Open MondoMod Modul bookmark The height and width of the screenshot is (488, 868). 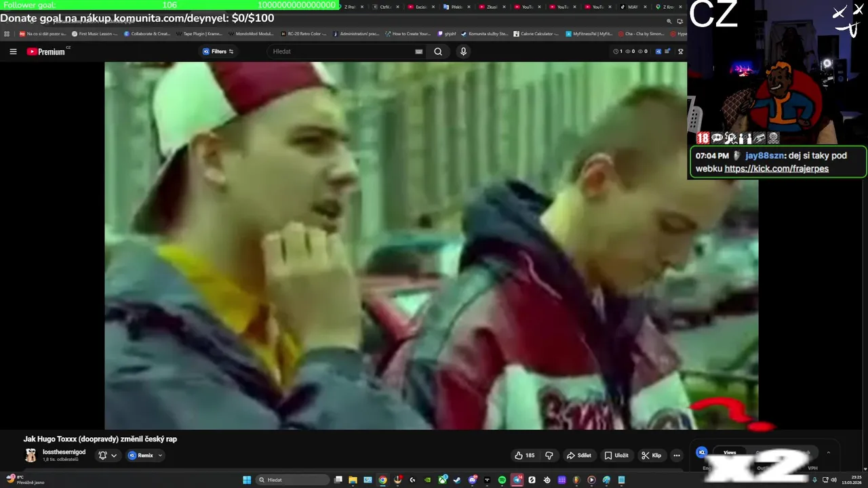click(252, 33)
